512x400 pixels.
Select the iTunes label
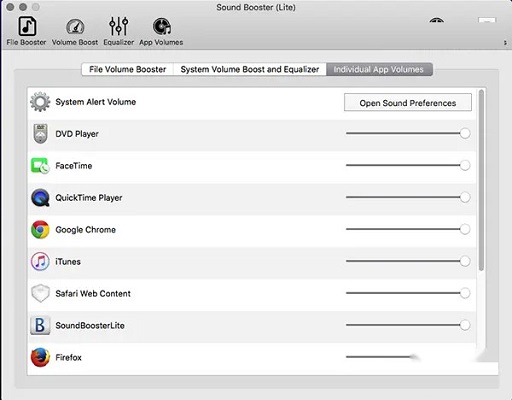[68, 262]
